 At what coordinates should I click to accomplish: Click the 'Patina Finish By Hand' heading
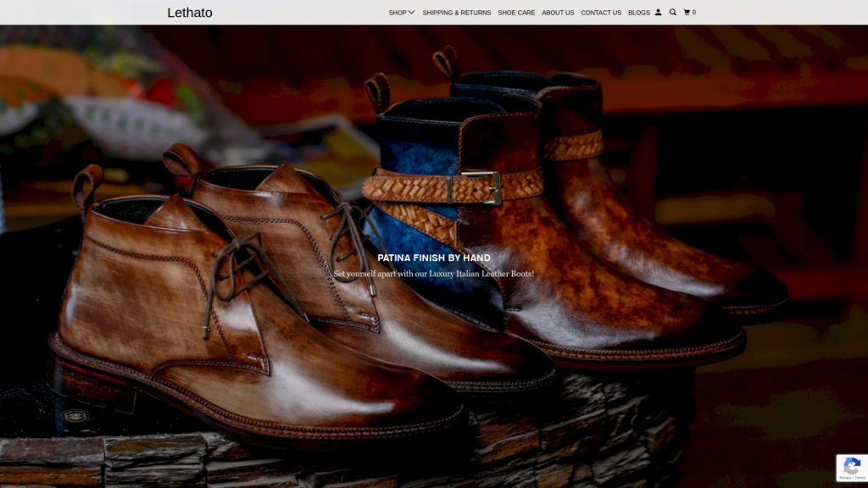pos(434,258)
